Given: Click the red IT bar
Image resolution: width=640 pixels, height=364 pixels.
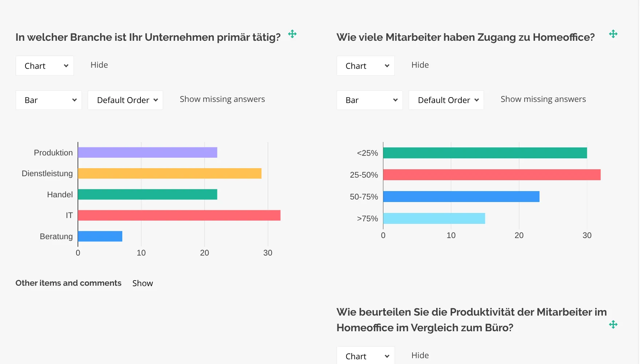Looking at the screenshot, I should pos(179,215).
